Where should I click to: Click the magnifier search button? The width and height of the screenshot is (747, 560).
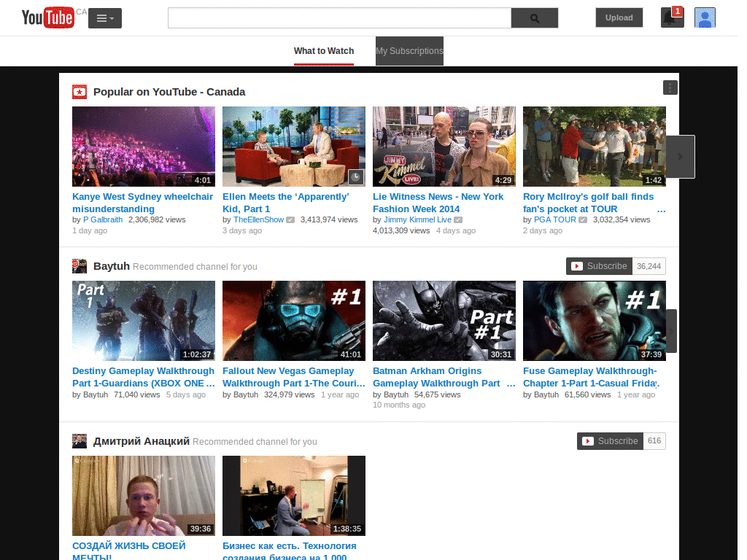535,18
